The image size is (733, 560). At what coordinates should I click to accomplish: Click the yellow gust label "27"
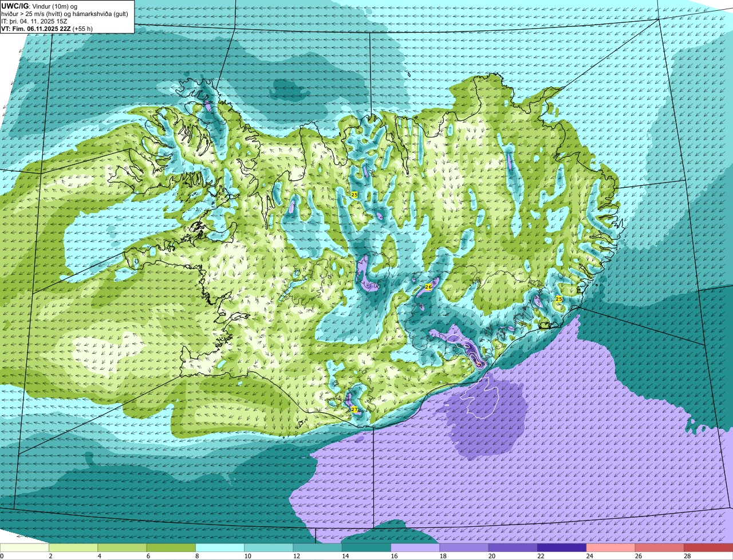354,409
